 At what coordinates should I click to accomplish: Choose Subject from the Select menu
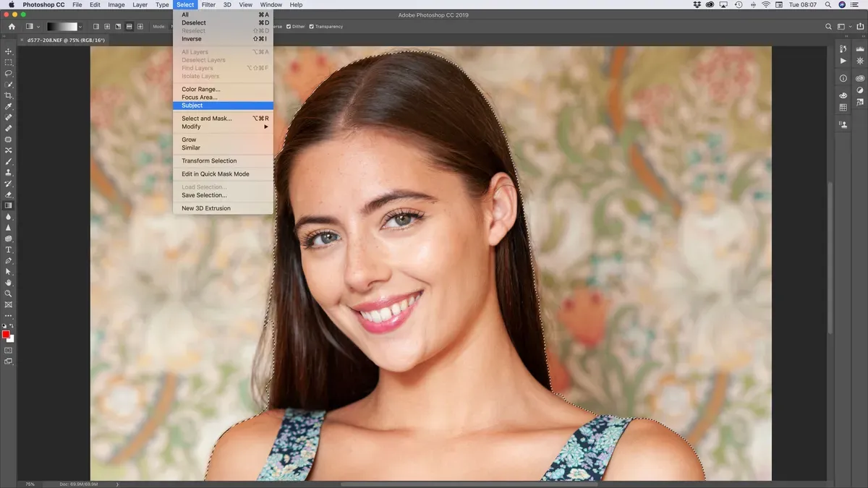223,106
